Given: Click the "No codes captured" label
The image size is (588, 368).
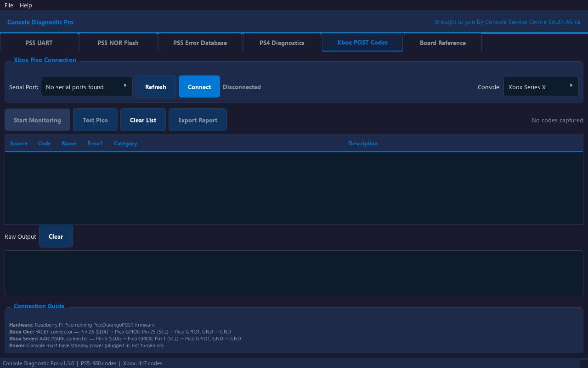Looking at the screenshot, I should 557,120.
